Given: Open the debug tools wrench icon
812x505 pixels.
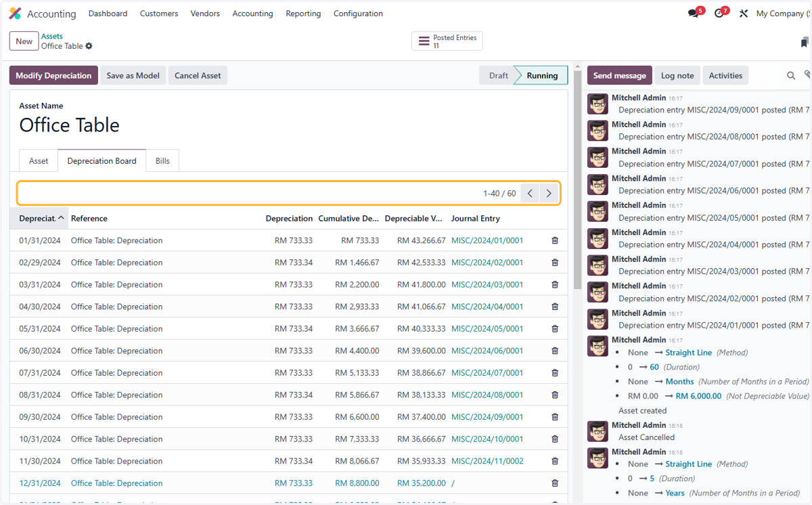Looking at the screenshot, I should tap(744, 14).
